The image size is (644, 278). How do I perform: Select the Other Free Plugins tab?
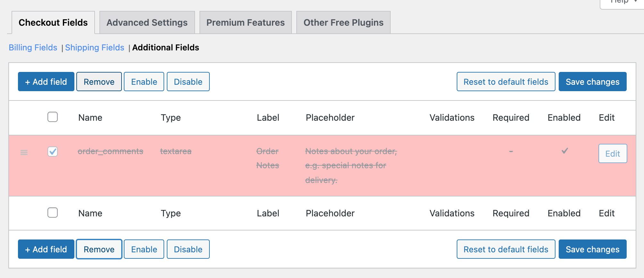[343, 22]
